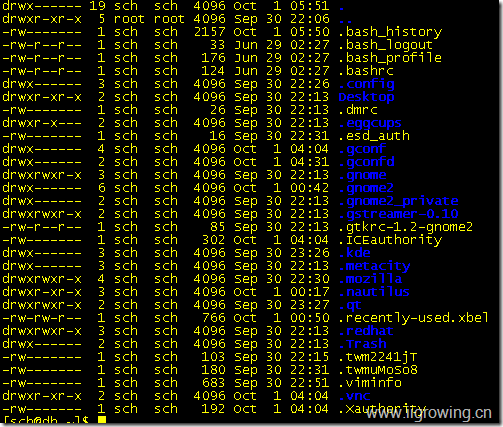Select the time 22:30 in the .mozilla row
Viewport: 503px width, 427px height.
pos(310,279)
